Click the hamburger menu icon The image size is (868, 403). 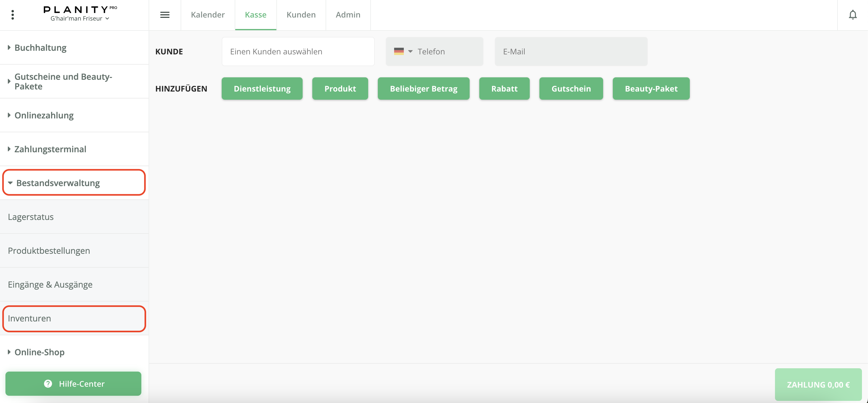(x=164, y=15)
